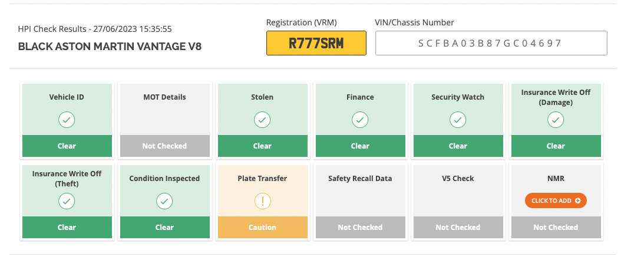Viewport: 644px width, 263px height.
Task: Click Not Checked under V5 Check
Action: click(458, 227)
